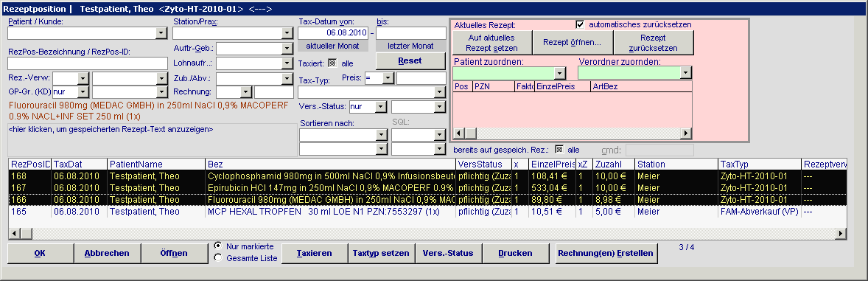Viewport: 868px width, 281px height.
Task: Open the 'Patient zuordnen' dropdown
Action: point(560,73)
